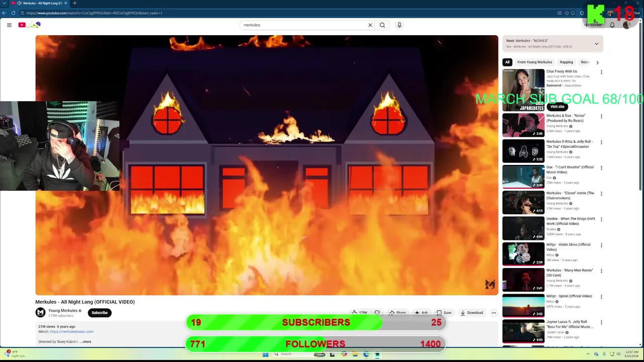644x362 pixels.
Task: Open Merkules Many Men Remix title
Action: (570, 273)
